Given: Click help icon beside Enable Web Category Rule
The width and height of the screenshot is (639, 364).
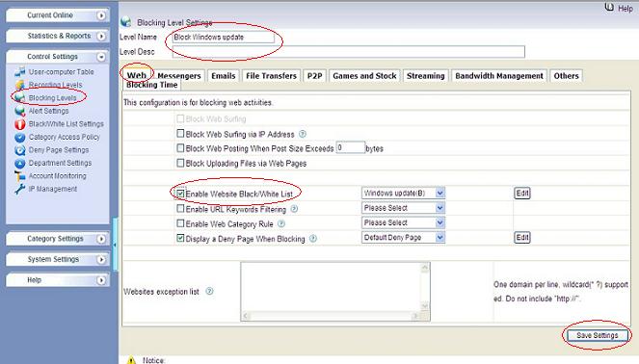Looking at the screenshot, I should (x=281, y=223).
